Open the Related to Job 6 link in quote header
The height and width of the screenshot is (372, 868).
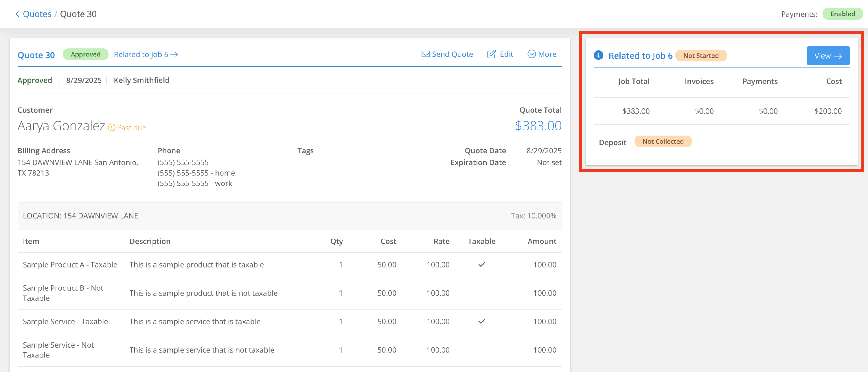pyautogui.click(x=146, y=54)
